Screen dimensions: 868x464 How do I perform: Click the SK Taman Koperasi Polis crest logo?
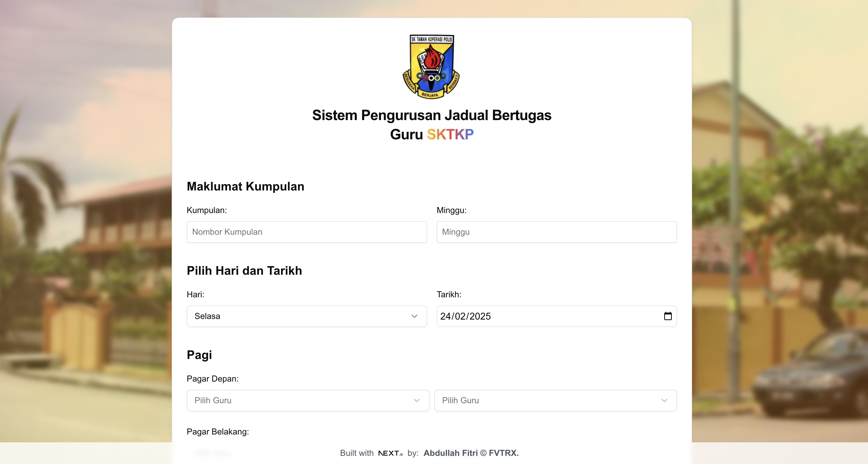pos(431,66)
